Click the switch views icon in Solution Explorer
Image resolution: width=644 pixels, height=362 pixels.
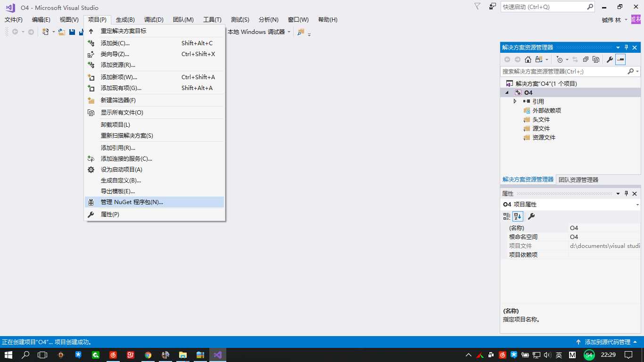click(539, 59)
